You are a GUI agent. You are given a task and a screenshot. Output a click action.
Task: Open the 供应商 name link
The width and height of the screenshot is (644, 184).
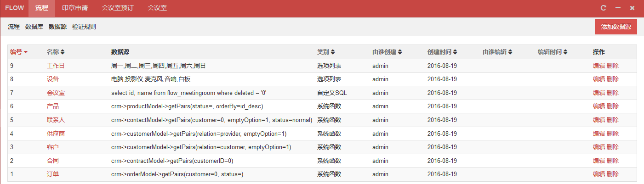click(56, 134)
